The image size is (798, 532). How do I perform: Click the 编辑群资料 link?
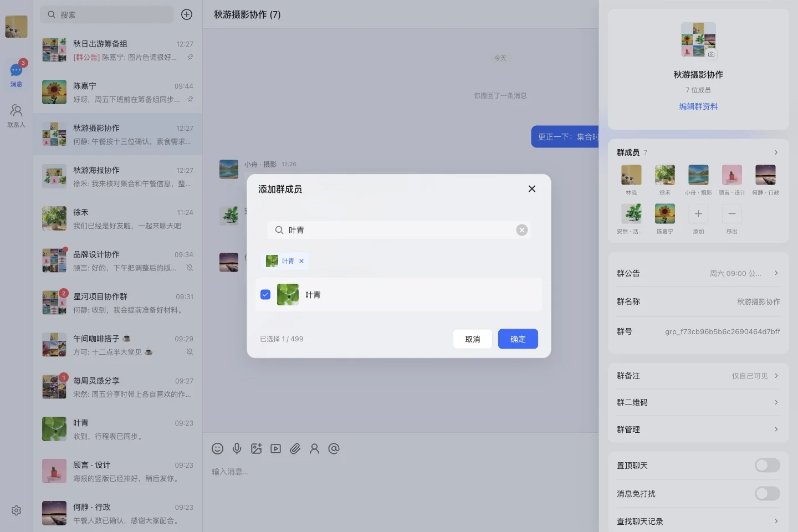tap(698, 106)
